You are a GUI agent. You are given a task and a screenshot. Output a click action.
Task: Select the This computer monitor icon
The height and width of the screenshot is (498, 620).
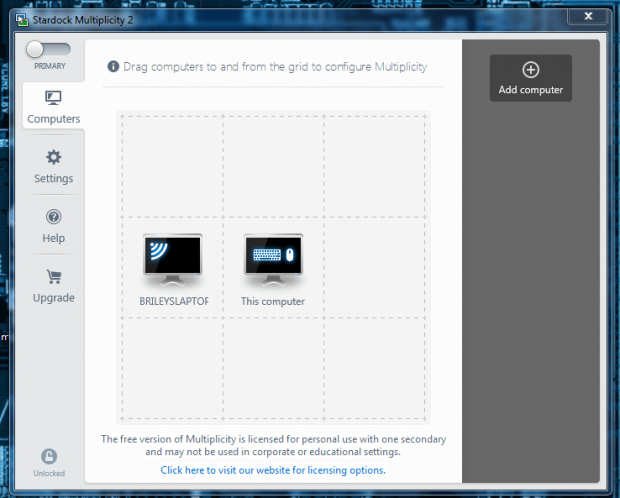click(x=273, y=261)
